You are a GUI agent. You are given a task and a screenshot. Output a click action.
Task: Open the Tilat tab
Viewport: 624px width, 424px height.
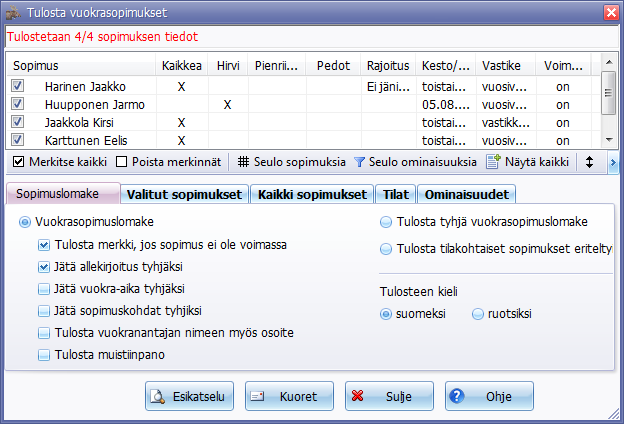[396, 194]
